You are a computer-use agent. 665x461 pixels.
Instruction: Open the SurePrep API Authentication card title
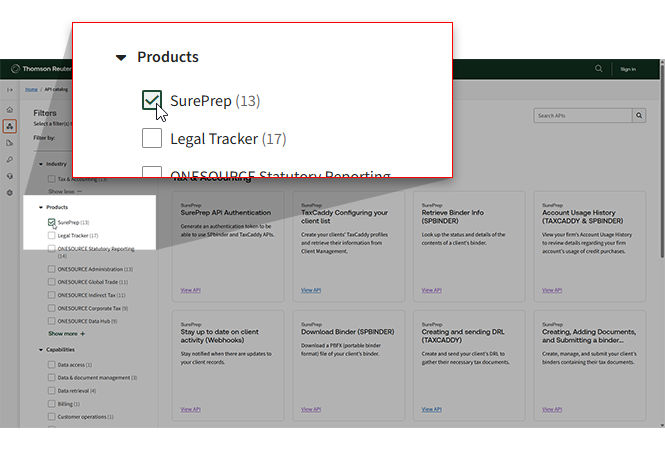click(226, 213)
